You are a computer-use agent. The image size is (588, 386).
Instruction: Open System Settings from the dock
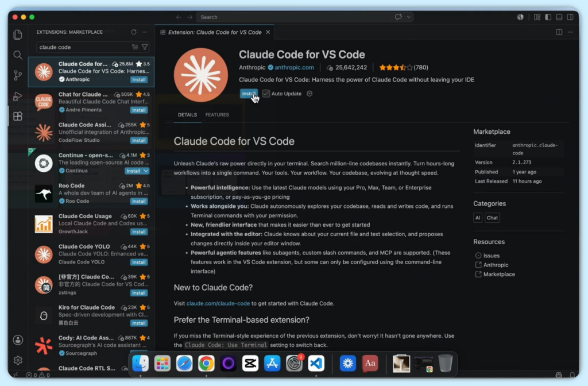(295, 363)
